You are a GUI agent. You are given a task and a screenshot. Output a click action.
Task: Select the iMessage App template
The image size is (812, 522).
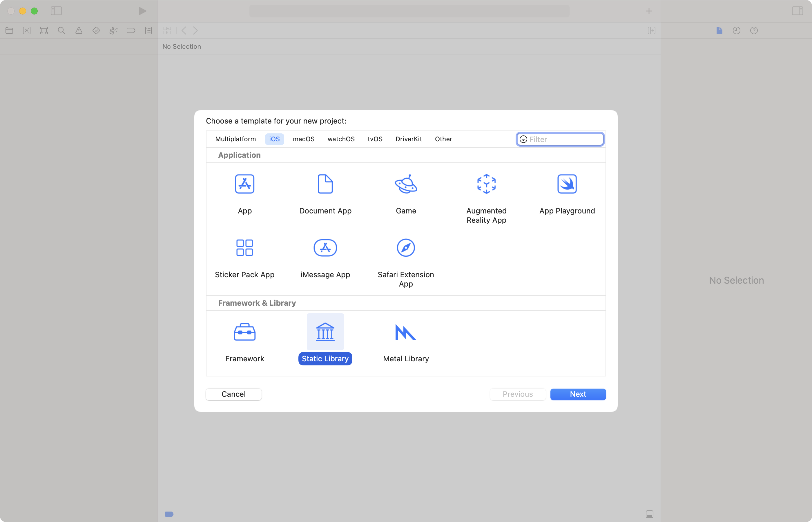click(325, 248)
